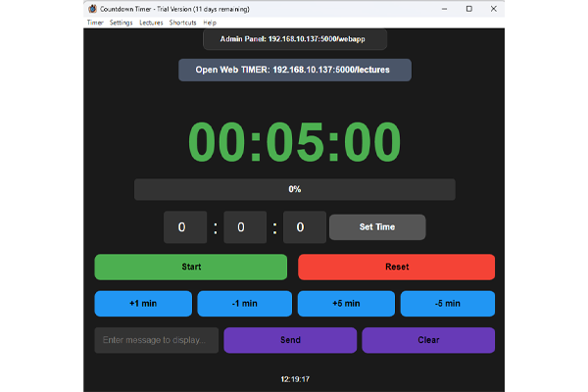Send the display message
588x392 pixels.
(290, 340)
